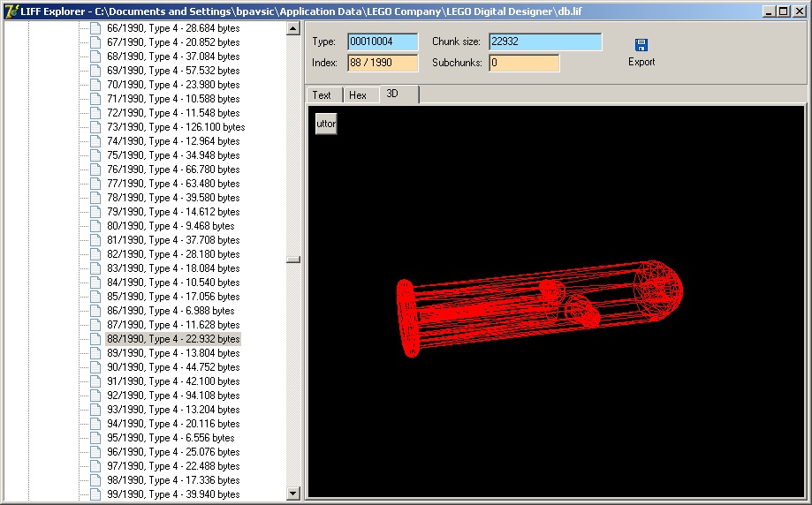Click the partially visible 'uttor' button in 3D view
Screen dimensions: 812x505
click(326, 124)
